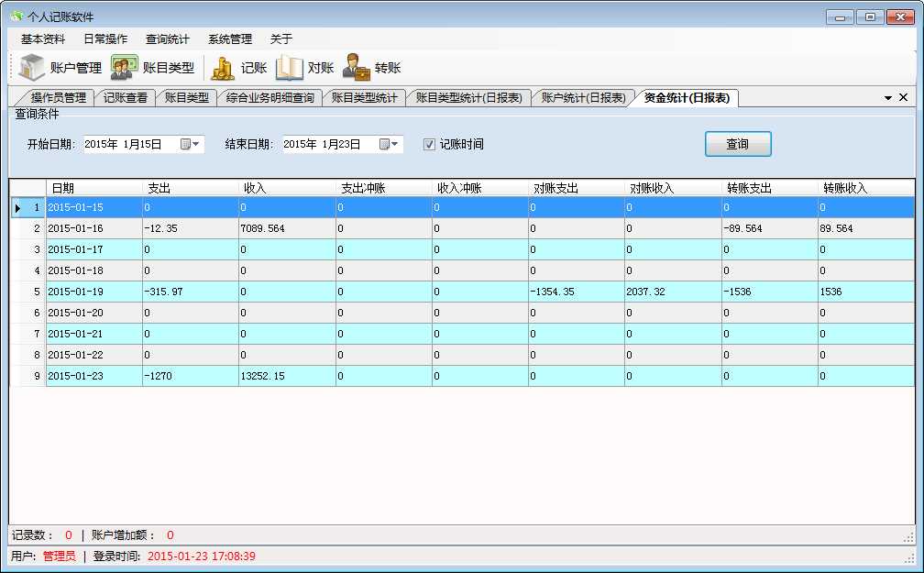Click the 收入 column header
Image resolution: width=924 pixels, height=573 pixels.
[287, 188]
